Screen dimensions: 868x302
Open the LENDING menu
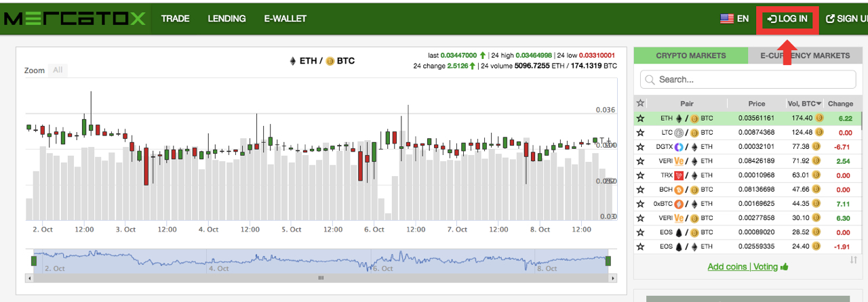tap(226, 19)
